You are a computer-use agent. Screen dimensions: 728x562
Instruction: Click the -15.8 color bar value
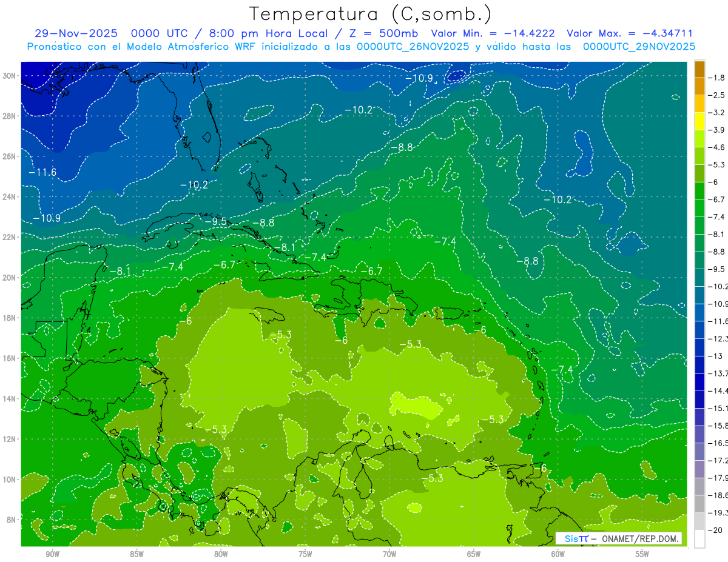[719, 426]
